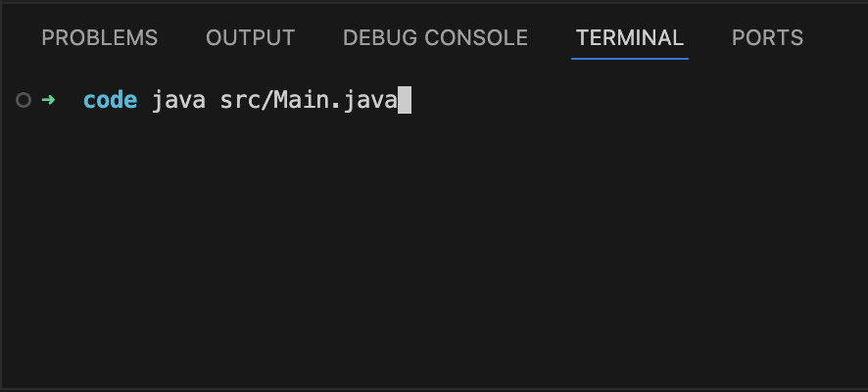868x392 pixels.
Task: Show the DEBUG CONSOLE tab
Action: pos(435,37)
